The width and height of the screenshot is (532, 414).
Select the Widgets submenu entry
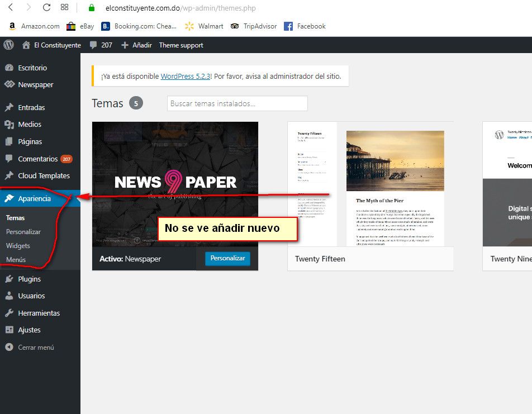[18, 246]
